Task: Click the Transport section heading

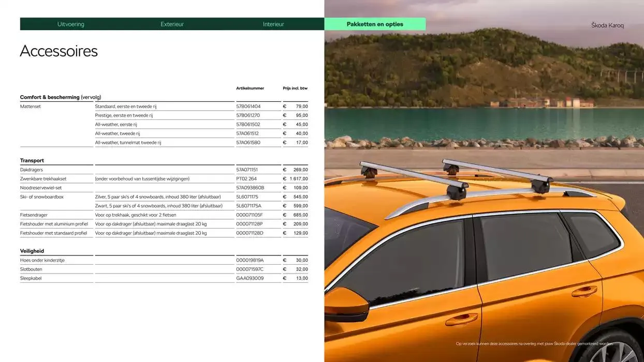Action: coord(32,161)
